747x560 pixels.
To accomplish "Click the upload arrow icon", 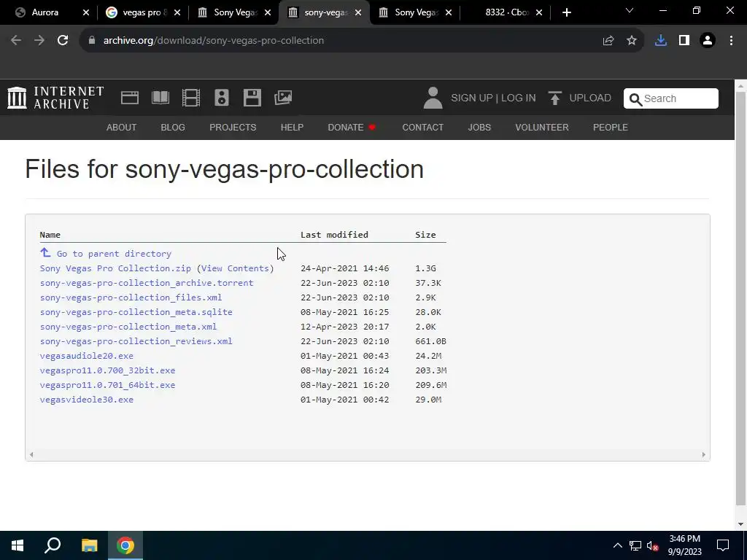I will pos(555,98).
